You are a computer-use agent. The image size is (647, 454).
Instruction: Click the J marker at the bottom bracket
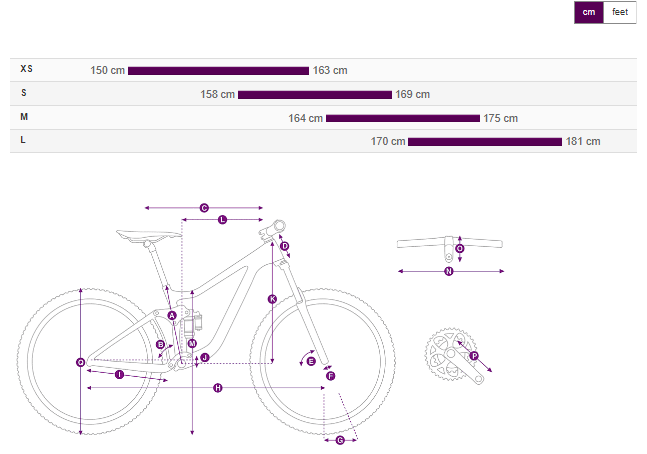point(204,357)
